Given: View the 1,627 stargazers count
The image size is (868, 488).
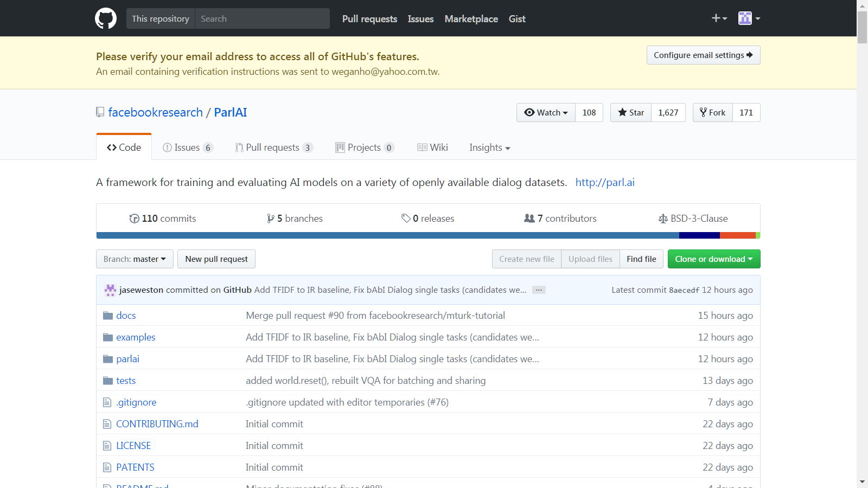Looking at the screenshot, I should click(x=668, y=113).
